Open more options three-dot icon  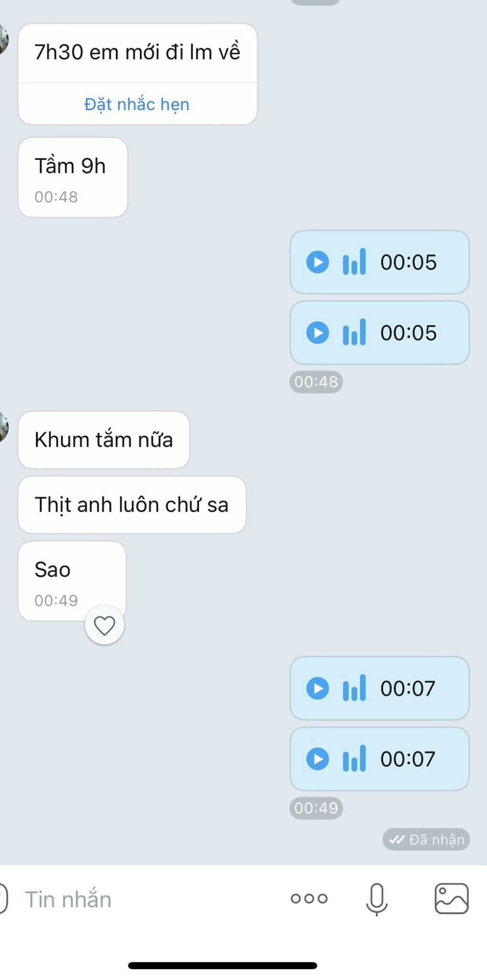pyautogui.click(x=309, y=899)
